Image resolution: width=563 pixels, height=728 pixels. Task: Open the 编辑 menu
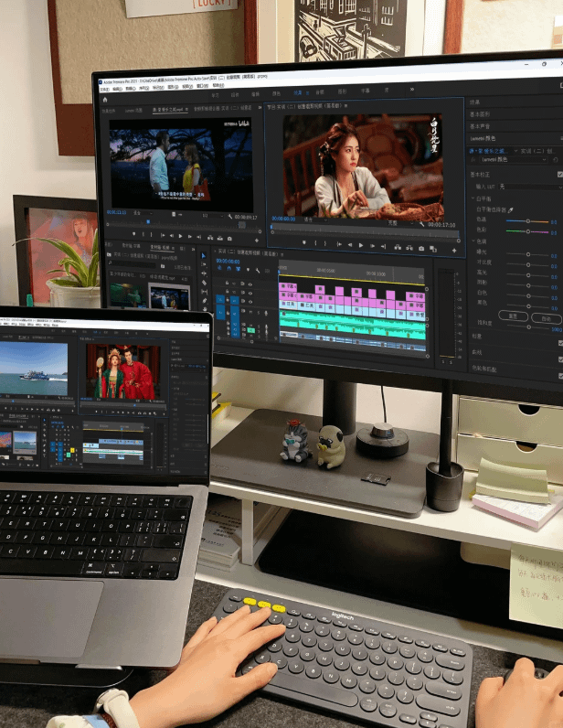(118, 89)
